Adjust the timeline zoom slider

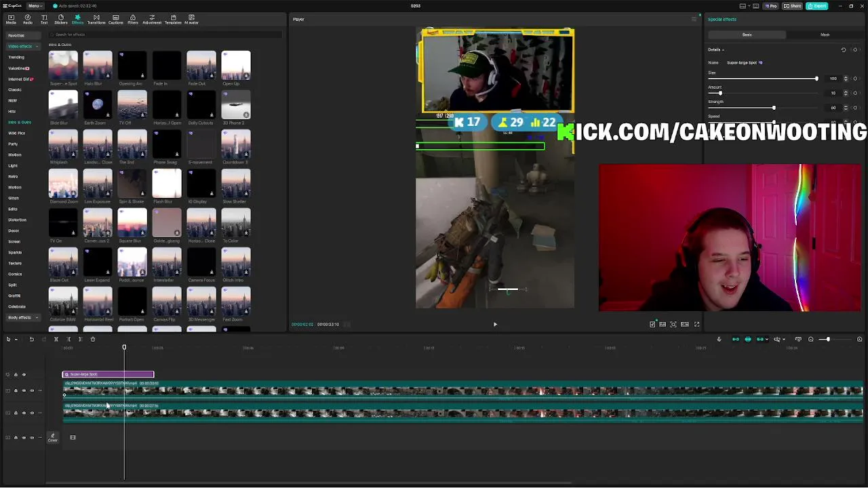[827, 339]
